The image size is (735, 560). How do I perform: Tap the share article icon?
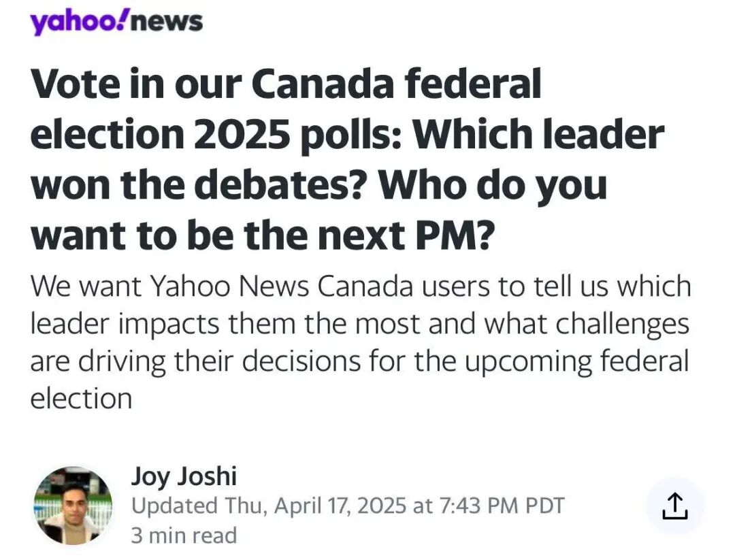coord(674,506)
